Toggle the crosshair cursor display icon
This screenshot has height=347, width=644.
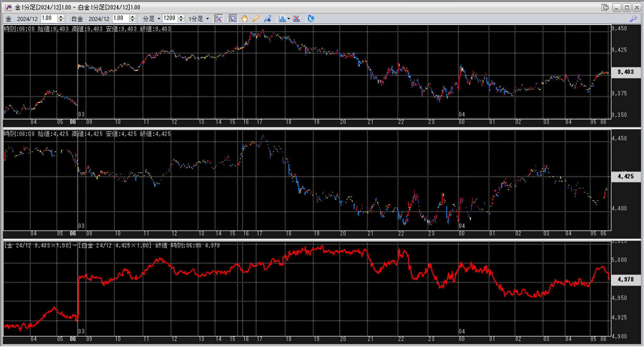[x=219, y=19]
